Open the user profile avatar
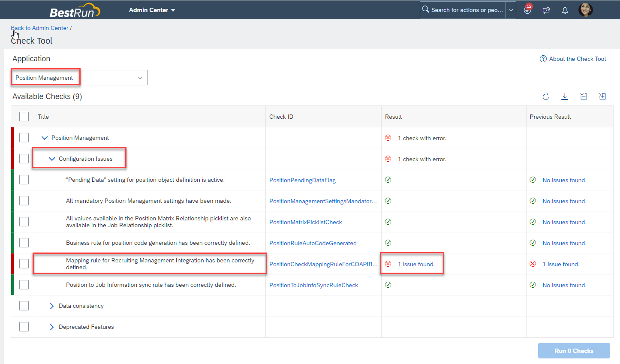This screenshot has width=620, height=364. (x=586, y=9)
